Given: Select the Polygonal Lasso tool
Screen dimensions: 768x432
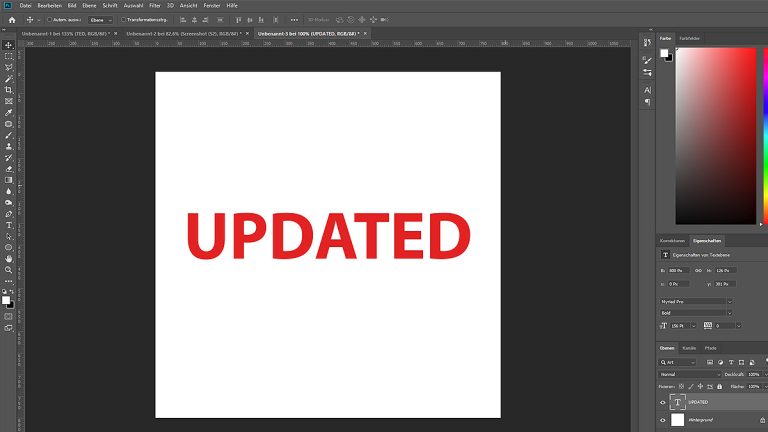Looking at the screenshot, I should [x=8, y=68].
